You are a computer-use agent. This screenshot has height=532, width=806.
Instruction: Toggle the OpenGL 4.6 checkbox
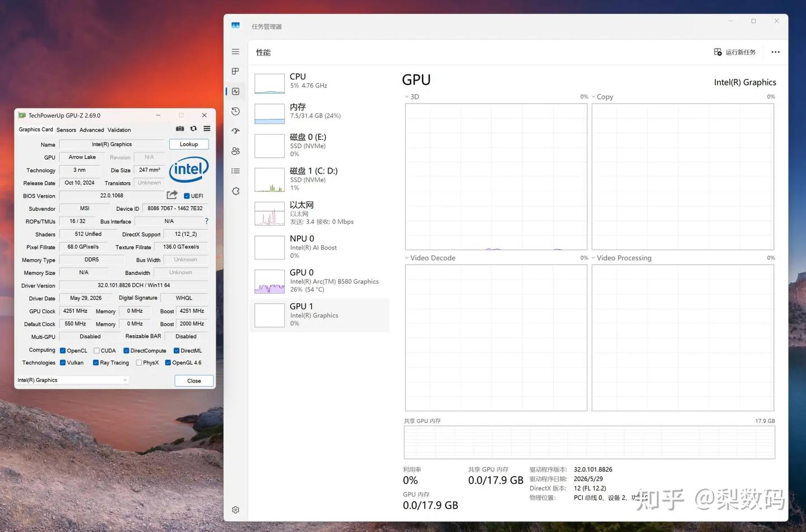pos(168,362)
